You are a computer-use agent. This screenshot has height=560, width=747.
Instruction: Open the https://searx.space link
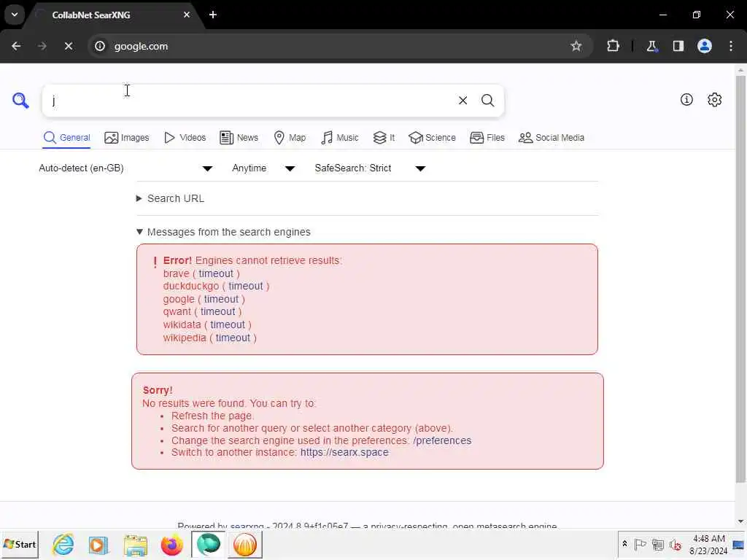pyautogui.click(x=344, y=452)
